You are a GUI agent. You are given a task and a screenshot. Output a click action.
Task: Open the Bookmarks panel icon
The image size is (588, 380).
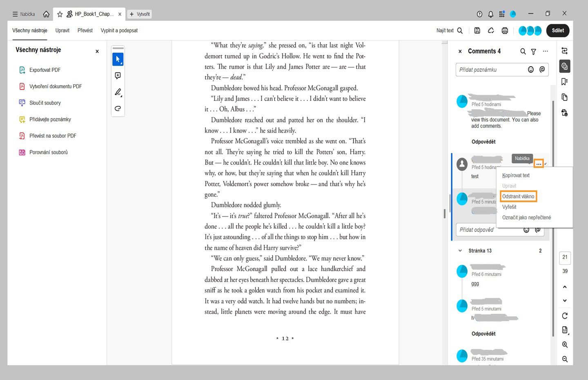point(565,82)
